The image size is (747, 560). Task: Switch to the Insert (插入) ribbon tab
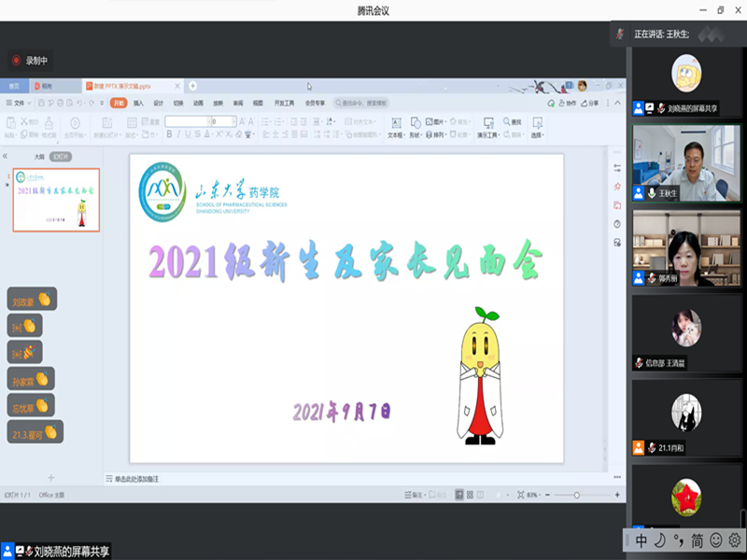(138, 103)
